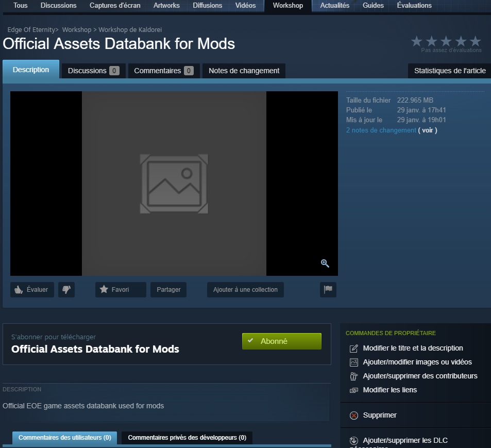Open the Évaluations tab
This screenshot has height=448, width=491.
click(414, 5)
